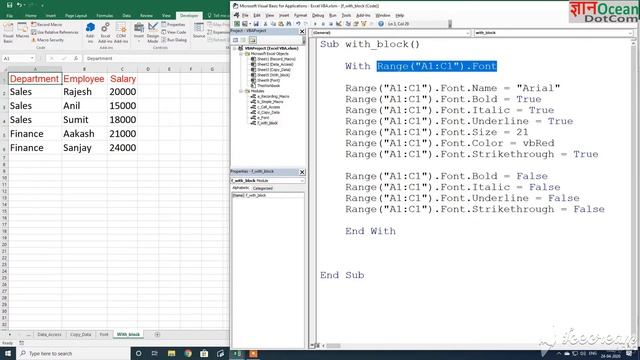Screen dimensions: 640x360
Task: Open the Insert controls dropdown
Action: 139,32
